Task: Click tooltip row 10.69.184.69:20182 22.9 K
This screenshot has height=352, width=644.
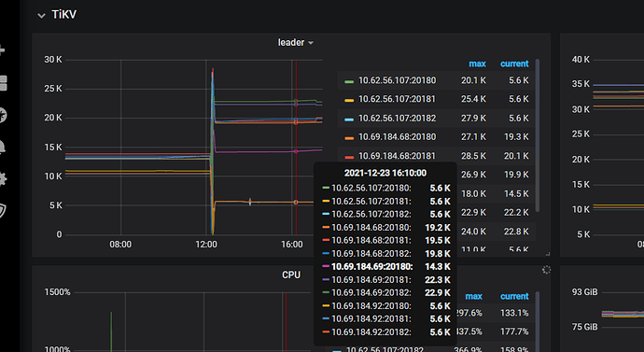Action: pos(386,293)
